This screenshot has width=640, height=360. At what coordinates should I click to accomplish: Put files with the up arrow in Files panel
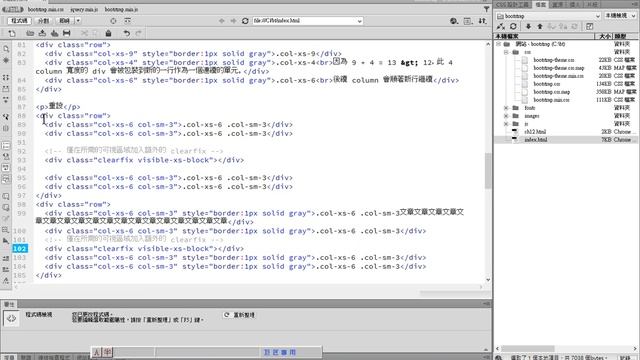[540, 27]
